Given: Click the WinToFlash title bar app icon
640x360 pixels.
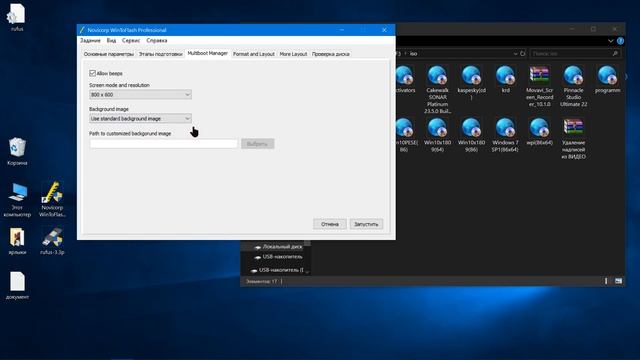Looking at the screenshot, I should coord(82,30).
